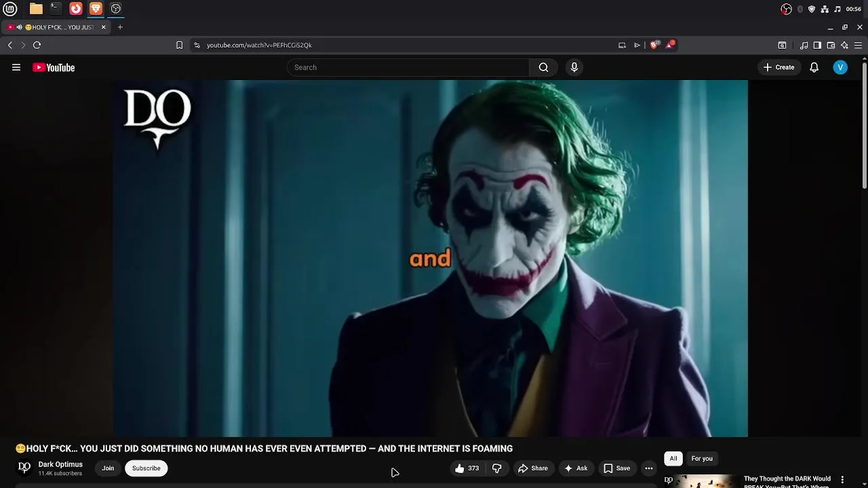The image size is (868, 488).
Task: Go forward to the next page
Action: pyautogui.click(x=23, y=45)
